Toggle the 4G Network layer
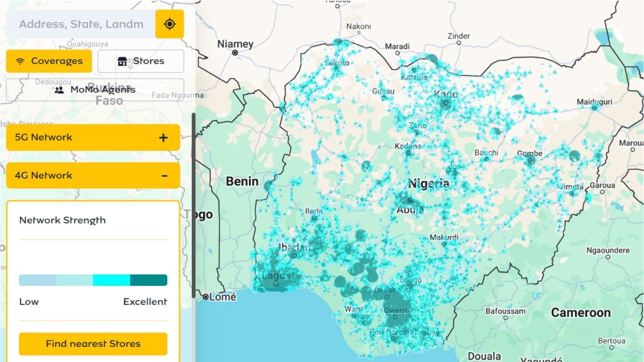The height and width of the screenshot is (362, 644). point(92,175)
